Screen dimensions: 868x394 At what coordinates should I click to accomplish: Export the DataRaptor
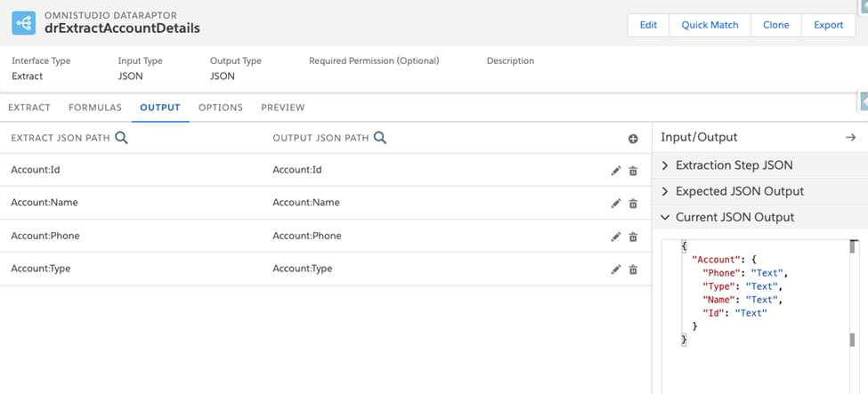pos(829,25)
